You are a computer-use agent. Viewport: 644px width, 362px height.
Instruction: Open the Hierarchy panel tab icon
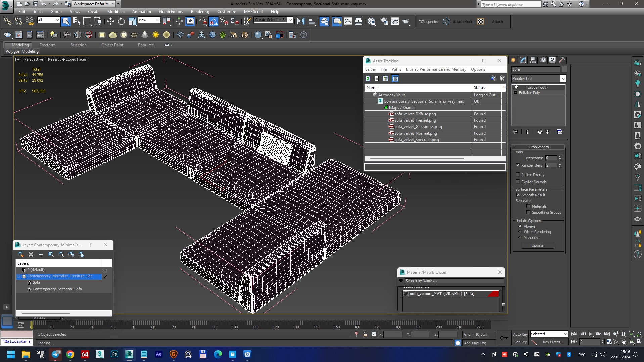(533, 60)
